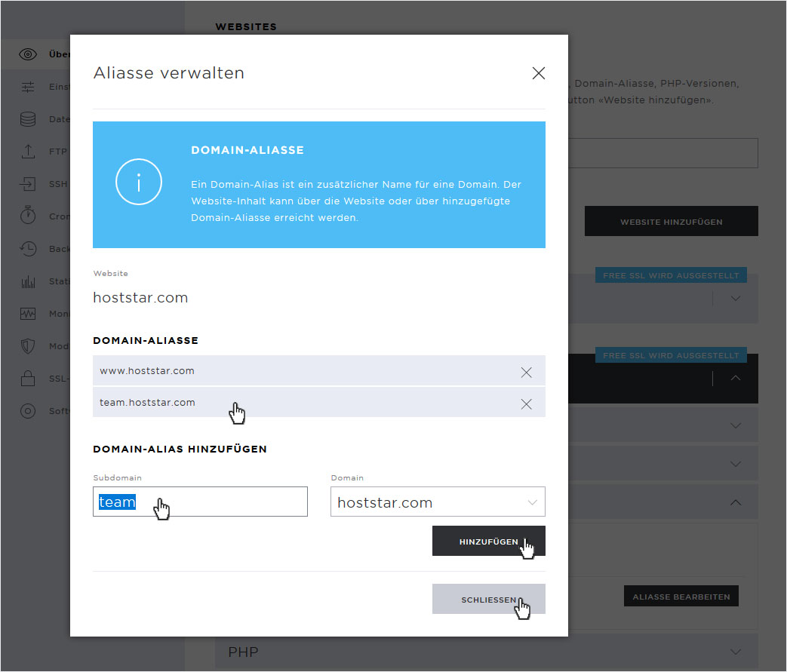The height and width of the screenshot is (672, 787).
Task: Click the Aliasse bearbeiten button
Action: [x=681, y=597]
